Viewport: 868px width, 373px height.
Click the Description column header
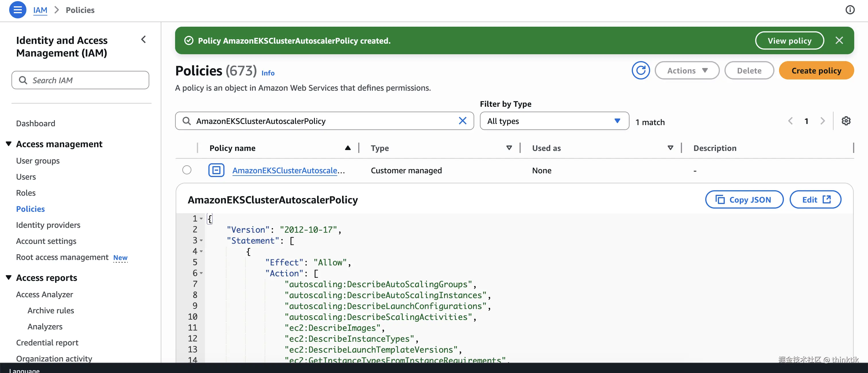715,148
